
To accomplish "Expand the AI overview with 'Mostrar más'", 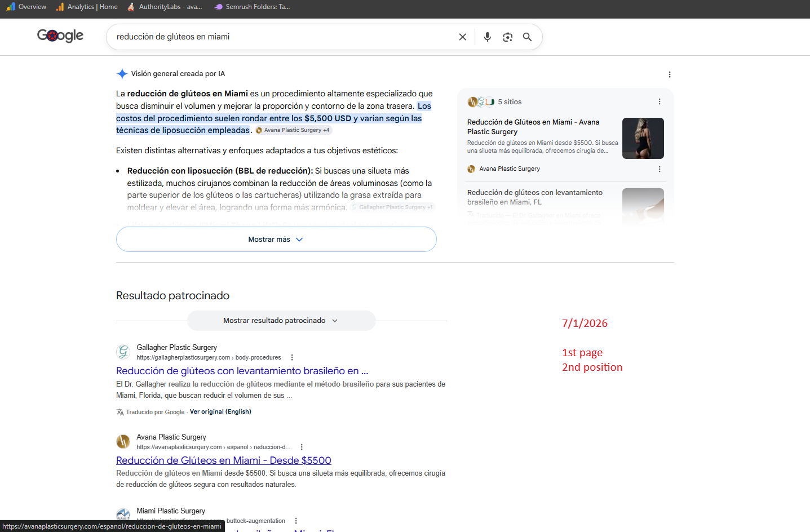I will (x=276, y=240).
